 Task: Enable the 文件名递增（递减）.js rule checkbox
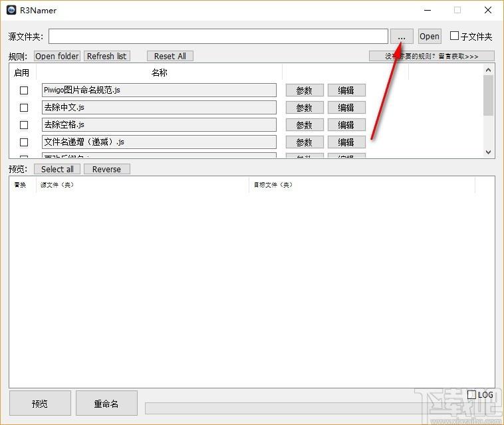point(24,142)
